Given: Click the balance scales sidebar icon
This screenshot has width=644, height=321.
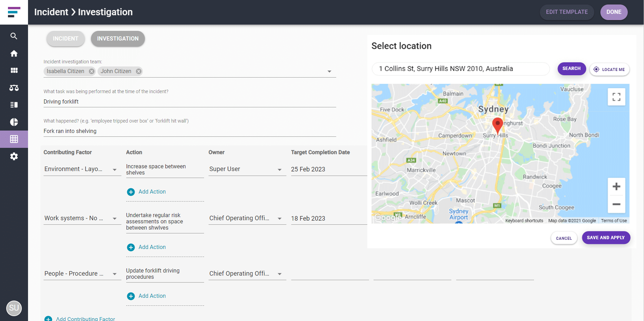Looking at the screenshot, I should point(14,88).
